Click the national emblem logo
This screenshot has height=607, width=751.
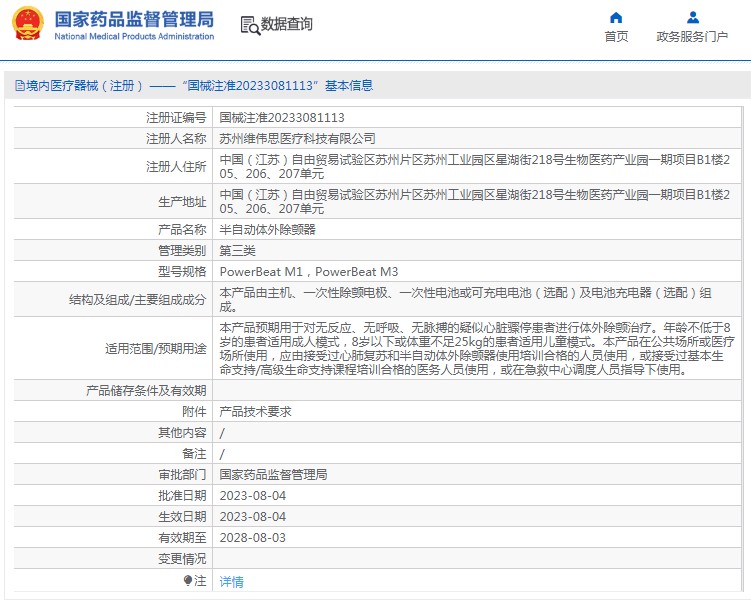(x=27, y=24)
